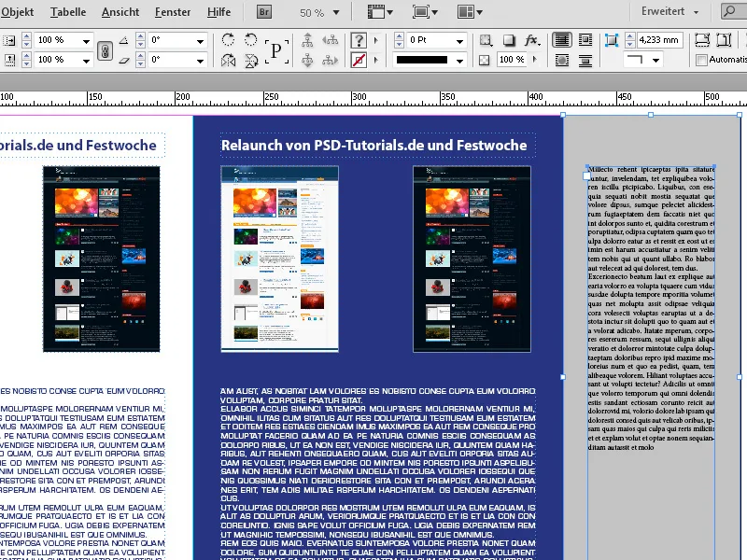
Task: Click the corner options frame icon
Action: point(612,40)
